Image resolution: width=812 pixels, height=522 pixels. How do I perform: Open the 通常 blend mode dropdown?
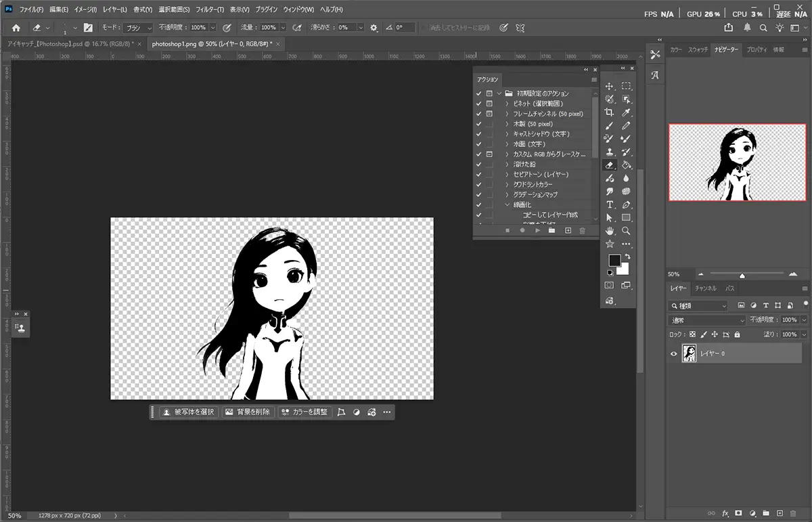[706, 320]
